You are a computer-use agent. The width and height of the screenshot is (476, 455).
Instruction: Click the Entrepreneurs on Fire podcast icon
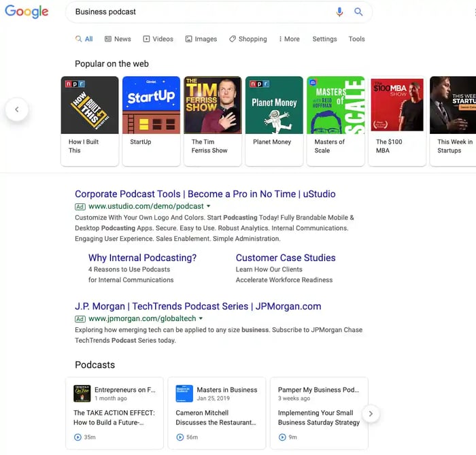(x=82, y=393)
